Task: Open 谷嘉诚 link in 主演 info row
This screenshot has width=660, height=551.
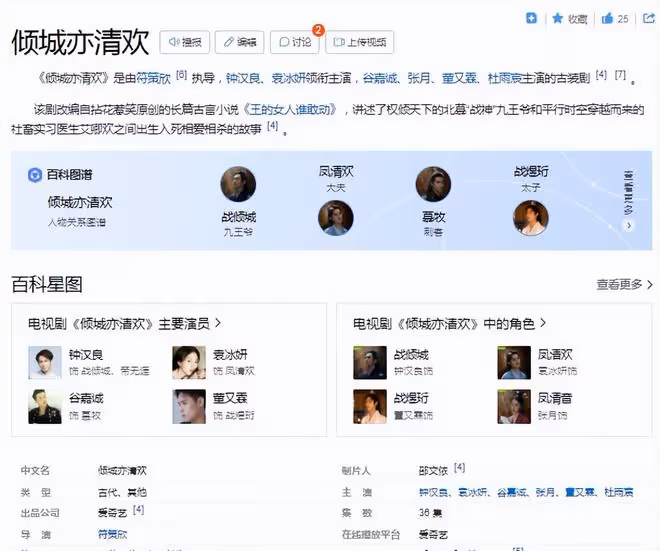Action: click(x=511, y=492)
